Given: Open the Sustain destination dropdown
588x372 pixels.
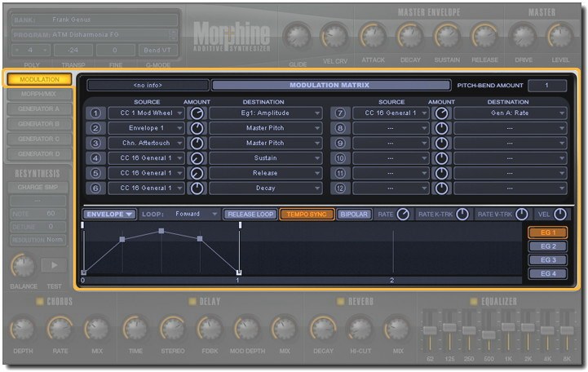Looking at the screenshot, I should (266, 158).
